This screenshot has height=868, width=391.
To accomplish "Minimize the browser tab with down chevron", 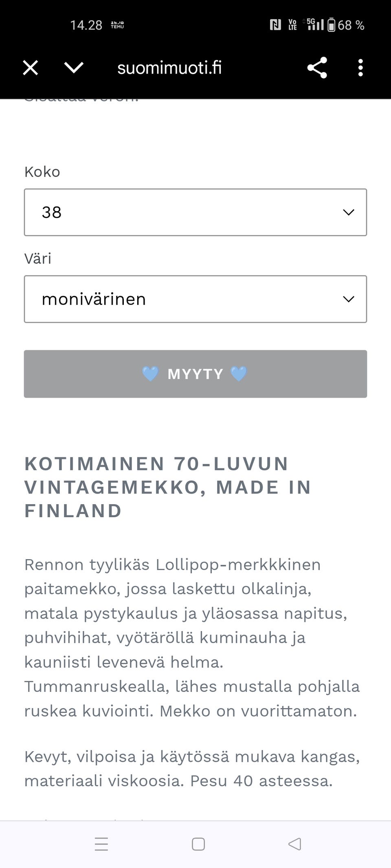I will (x=74, y=68).
